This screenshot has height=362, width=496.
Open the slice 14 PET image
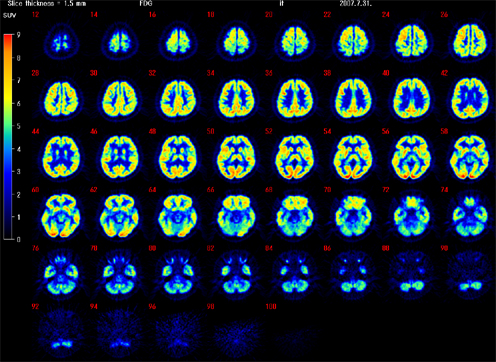(120, 41)
